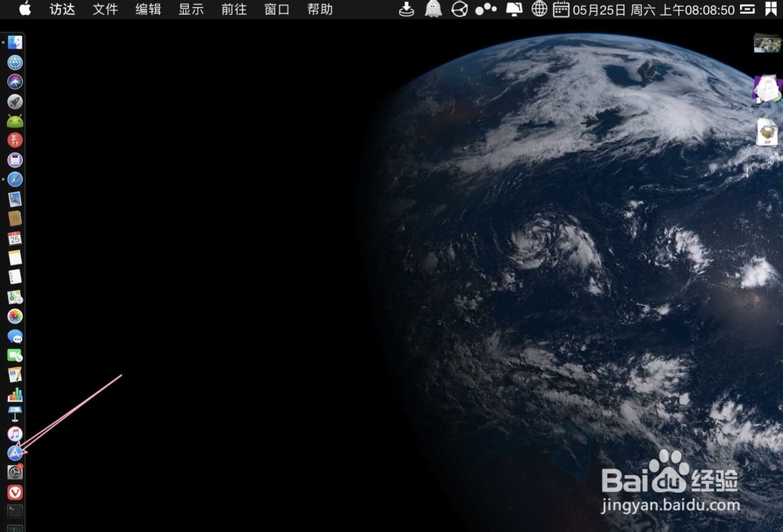The height and width of the screenshot is (532, 783).
Task: Open the yellow Notes icon
Action: click(x=15, y=257)
